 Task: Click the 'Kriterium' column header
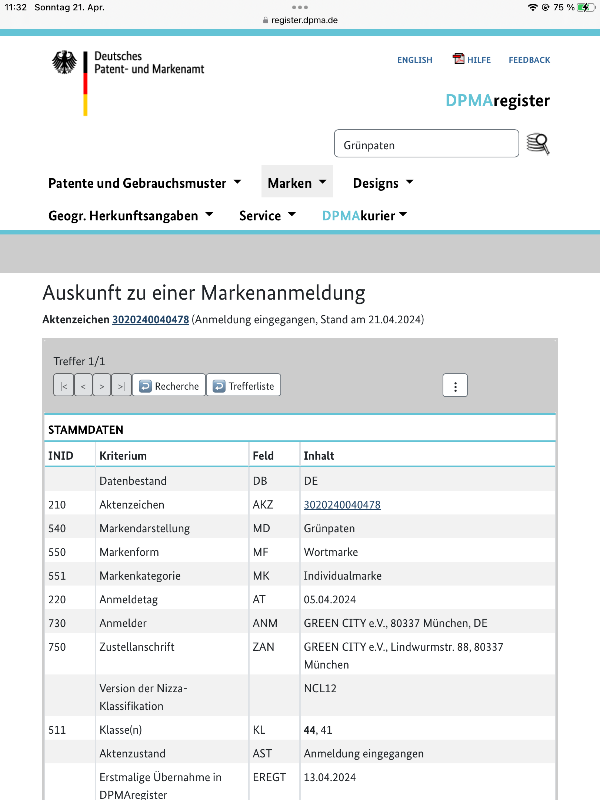pos(123,456)
